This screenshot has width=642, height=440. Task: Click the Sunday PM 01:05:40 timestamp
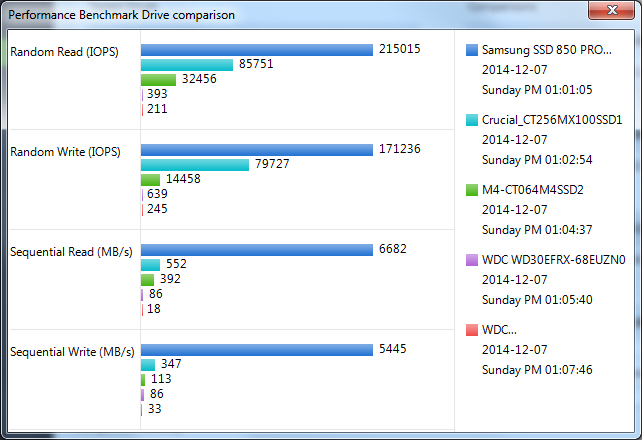pos(537,300)
